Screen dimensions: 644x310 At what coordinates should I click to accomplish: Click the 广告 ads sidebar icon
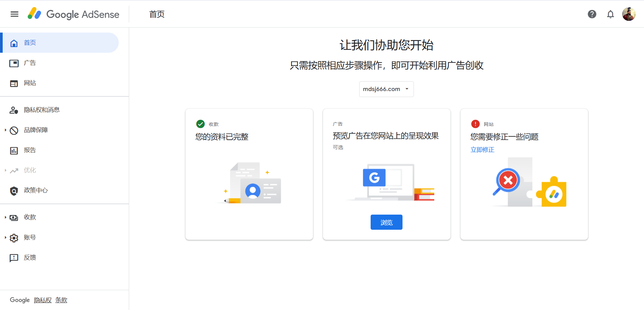pyautogui.click(x=14, y=63)
